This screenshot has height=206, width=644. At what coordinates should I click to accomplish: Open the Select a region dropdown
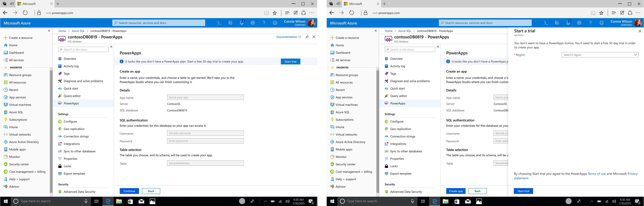(x=600, y=55)
